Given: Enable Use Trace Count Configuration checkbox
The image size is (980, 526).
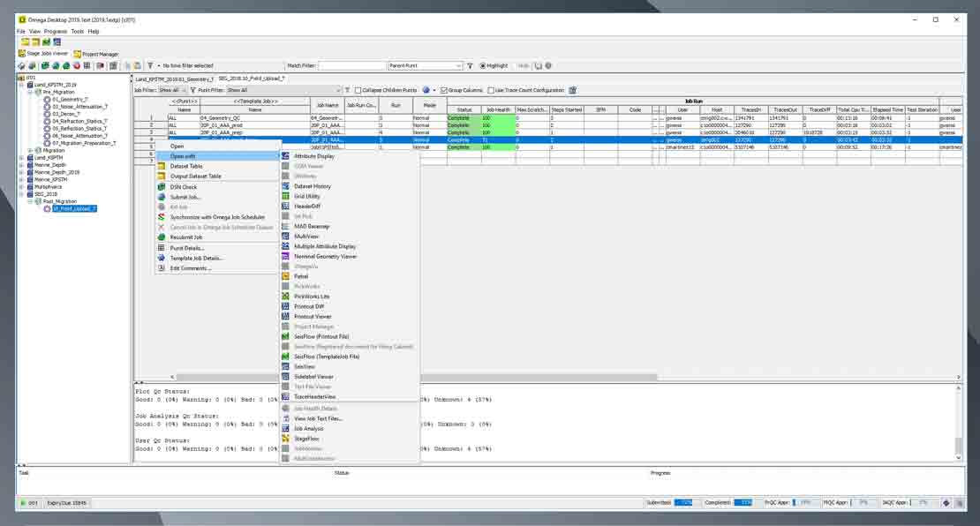Looking at the screenshot, I should [x=491, y=90].
